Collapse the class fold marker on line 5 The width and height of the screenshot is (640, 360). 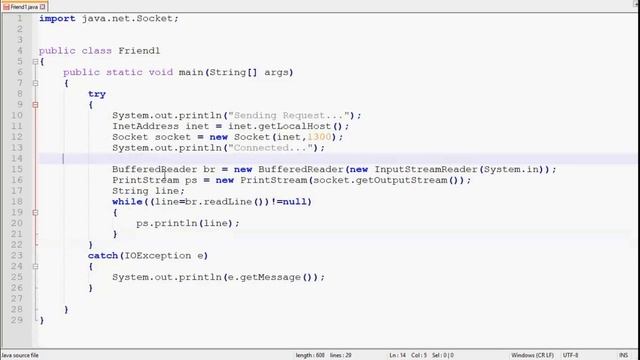(36, 62)
